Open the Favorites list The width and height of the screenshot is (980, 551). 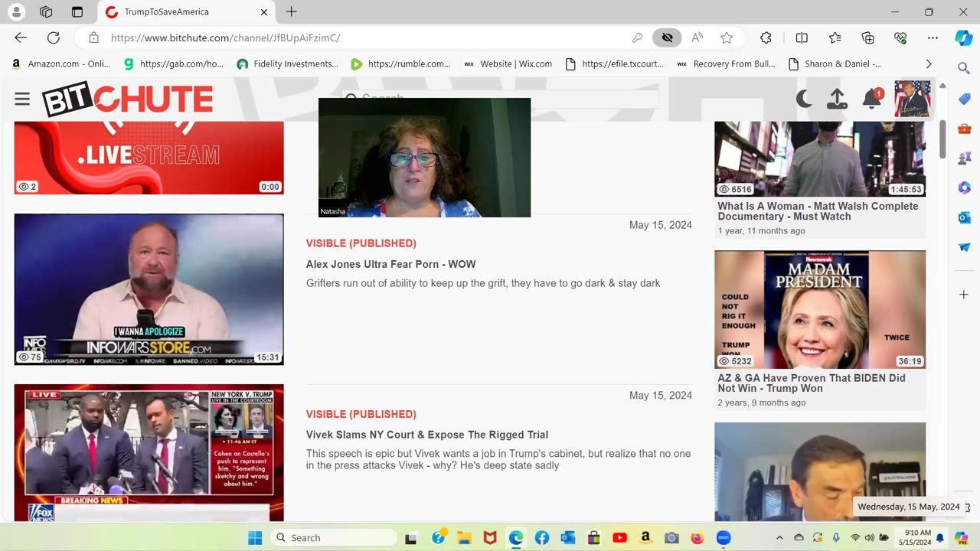point(835,37)
